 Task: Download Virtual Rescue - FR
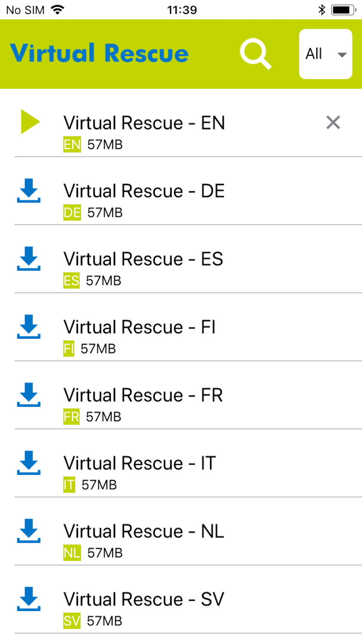click(x=29, y=395)
